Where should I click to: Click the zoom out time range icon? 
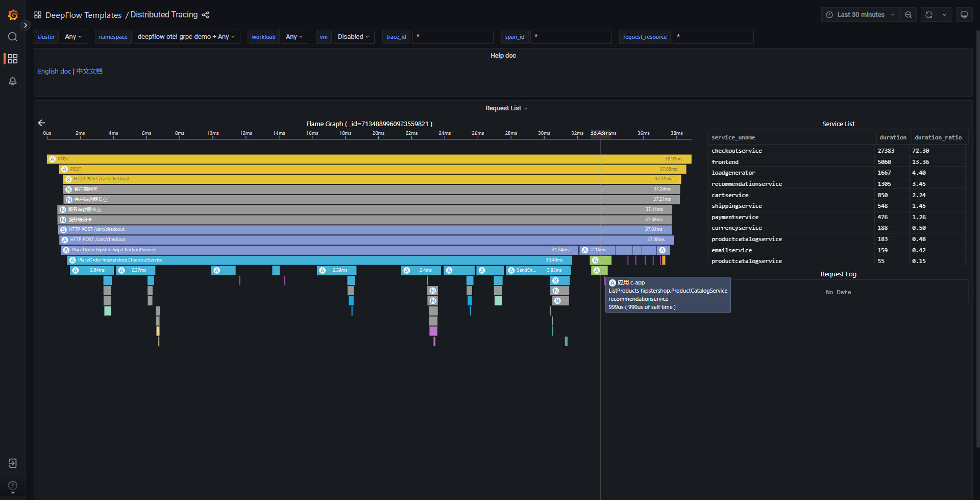click(909, 15)
